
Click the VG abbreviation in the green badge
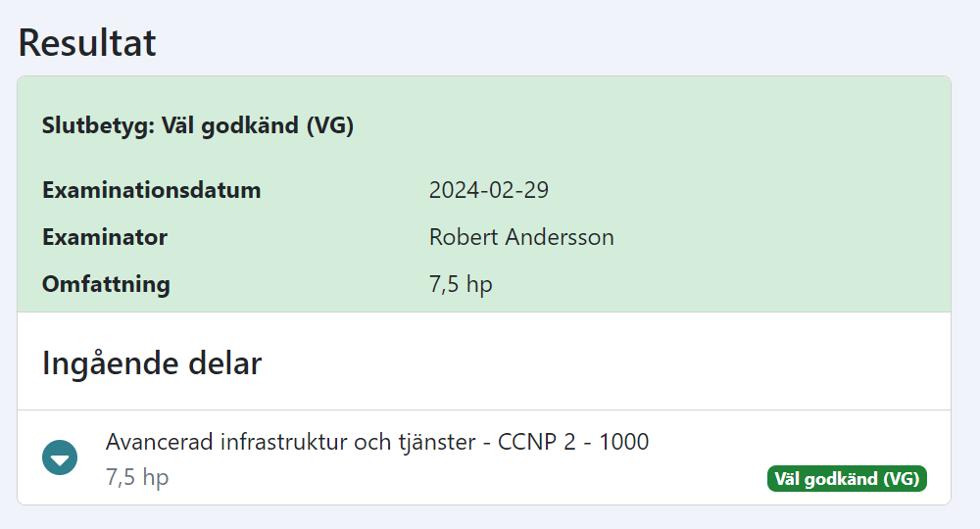coord(901,479)
